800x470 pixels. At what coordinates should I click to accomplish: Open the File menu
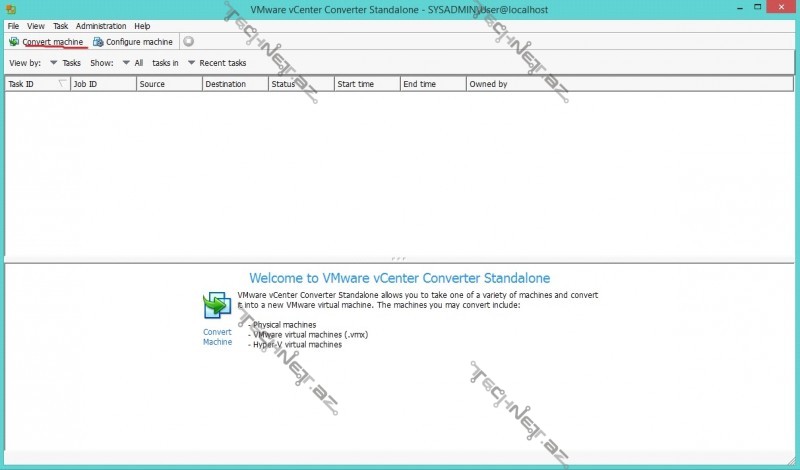tap(13, 26)
